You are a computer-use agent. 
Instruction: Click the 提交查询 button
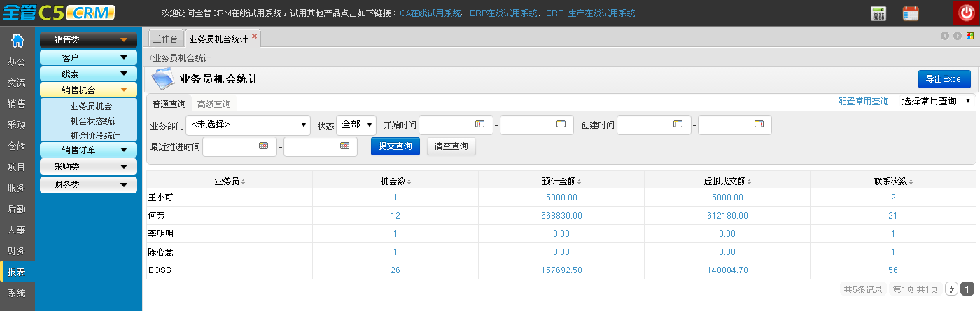[395, 146]
